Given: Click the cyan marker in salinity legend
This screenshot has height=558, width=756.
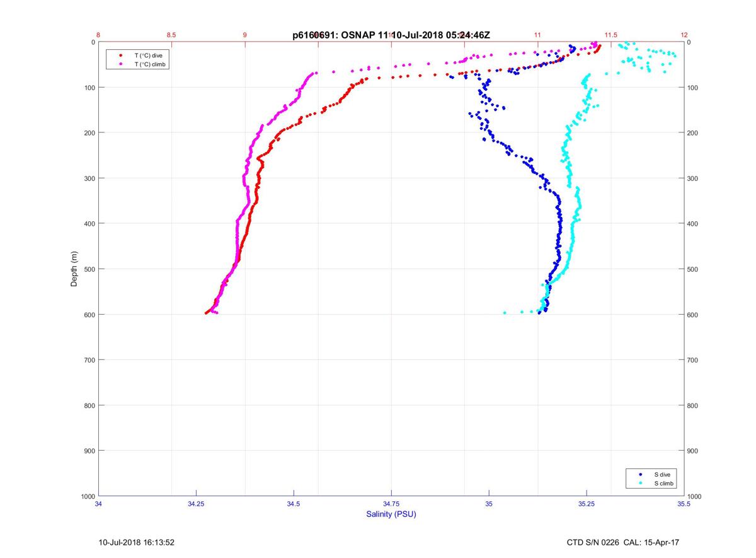Looking at the screenshot, I should click(641, 483).
